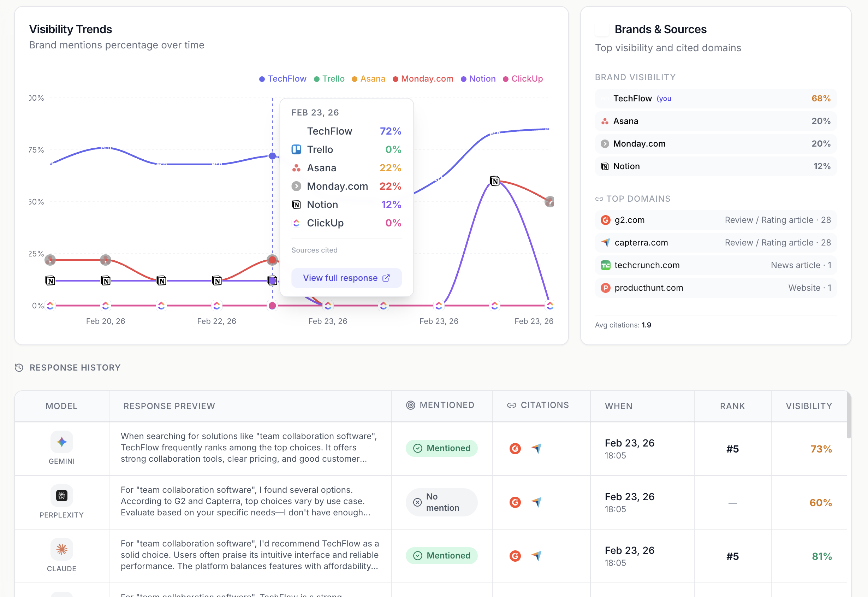Open View full response
Screen dimensions: 868x597
(346, 278)
